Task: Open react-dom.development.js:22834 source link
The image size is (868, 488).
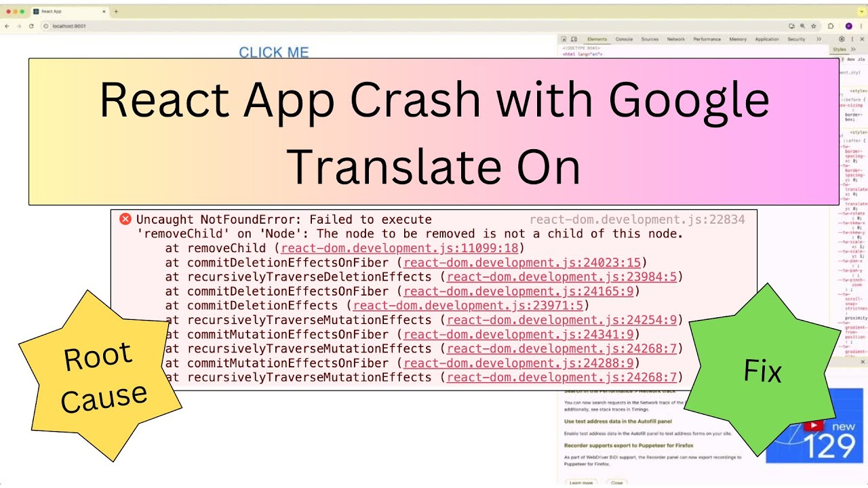Action: (637, 219)
